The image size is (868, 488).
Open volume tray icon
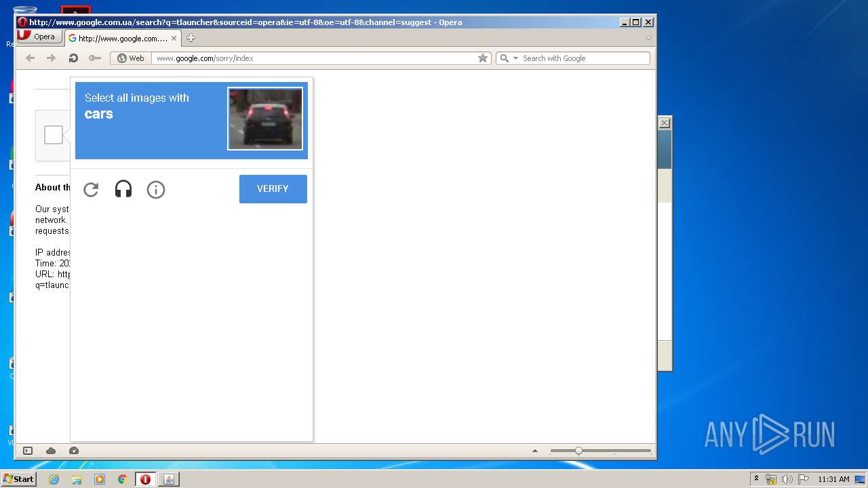pyautogui.click(x=787, y=479)
